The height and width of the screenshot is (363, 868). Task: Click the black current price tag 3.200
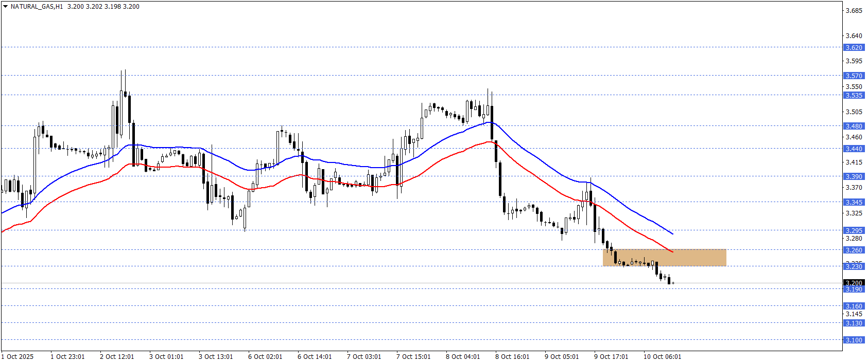(854, 283)
